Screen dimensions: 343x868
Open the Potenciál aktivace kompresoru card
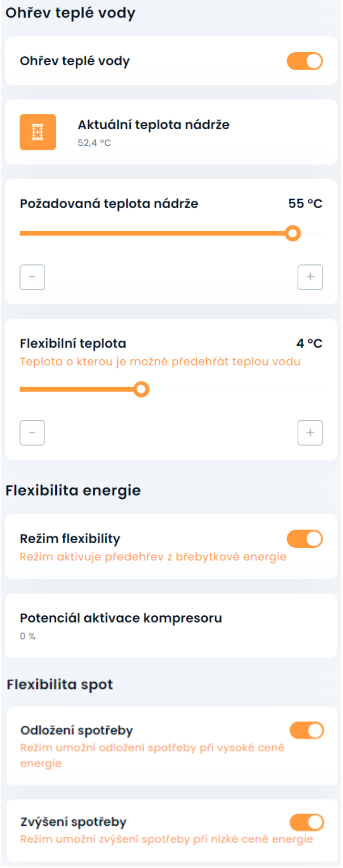[171, 626]
